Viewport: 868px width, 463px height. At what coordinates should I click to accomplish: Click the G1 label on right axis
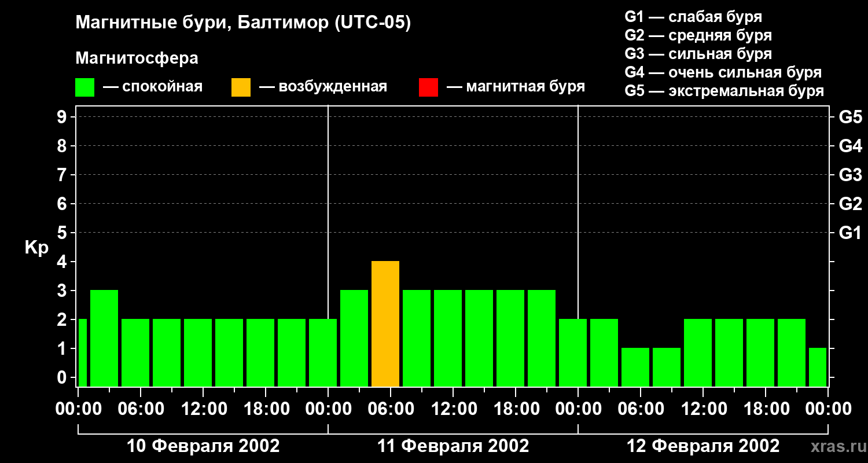[x=850, y=233]
